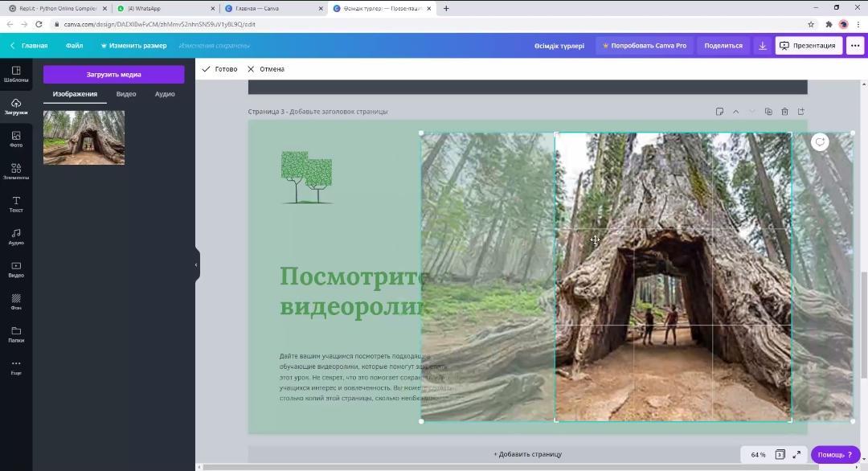Open the Фото sidebar section

[x=15, y=139]
